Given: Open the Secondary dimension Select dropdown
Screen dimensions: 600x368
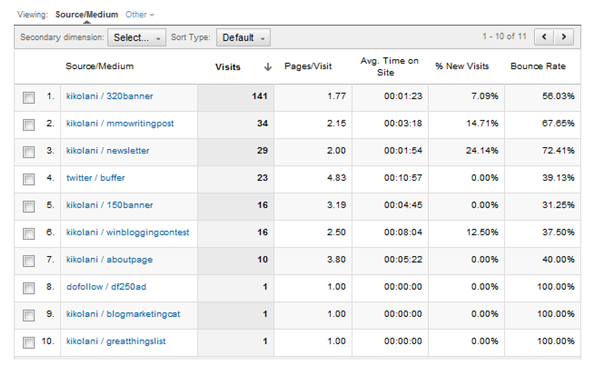Looking at the screenshot, I should click(137, 37).
